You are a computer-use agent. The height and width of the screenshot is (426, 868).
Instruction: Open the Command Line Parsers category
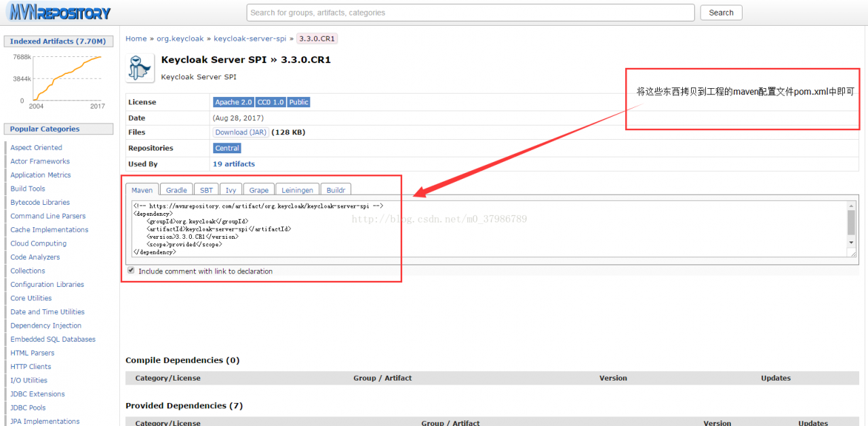[48, 216]
